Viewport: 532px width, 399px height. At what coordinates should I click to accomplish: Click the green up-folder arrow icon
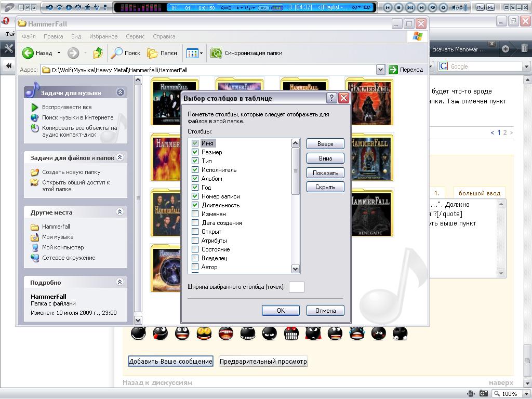click(98, 53)
